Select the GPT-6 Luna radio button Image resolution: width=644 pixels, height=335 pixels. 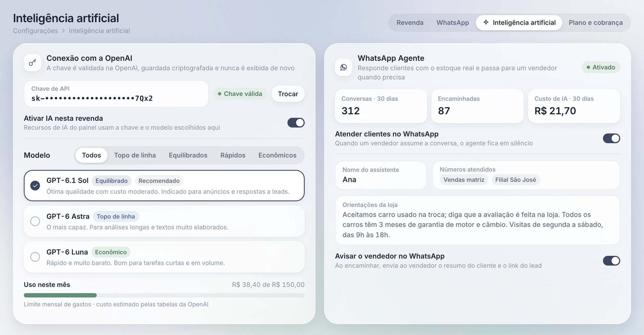(x=35, y=257)
